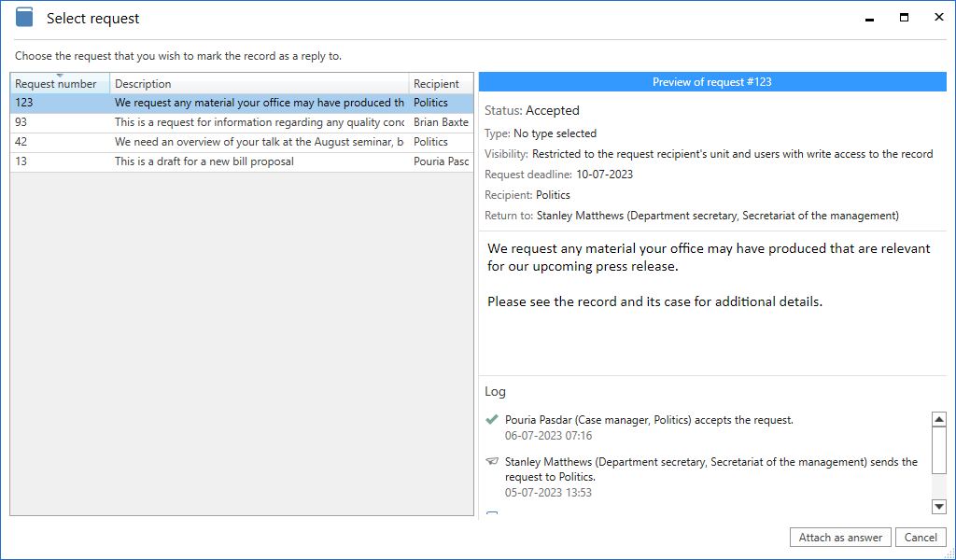
Task: Pick request 13 draft bill proposal
Action: 204,161
